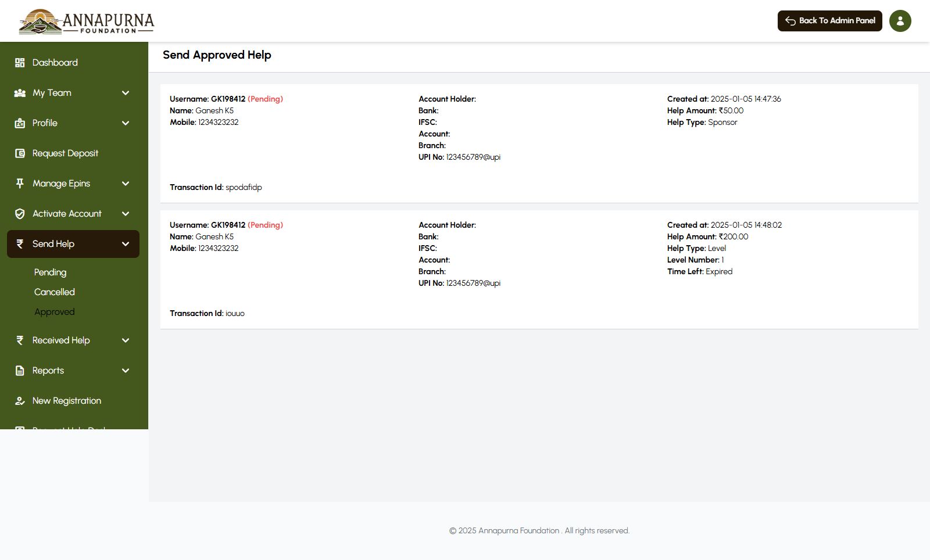Click the New Registration user icon

point(20,401)
